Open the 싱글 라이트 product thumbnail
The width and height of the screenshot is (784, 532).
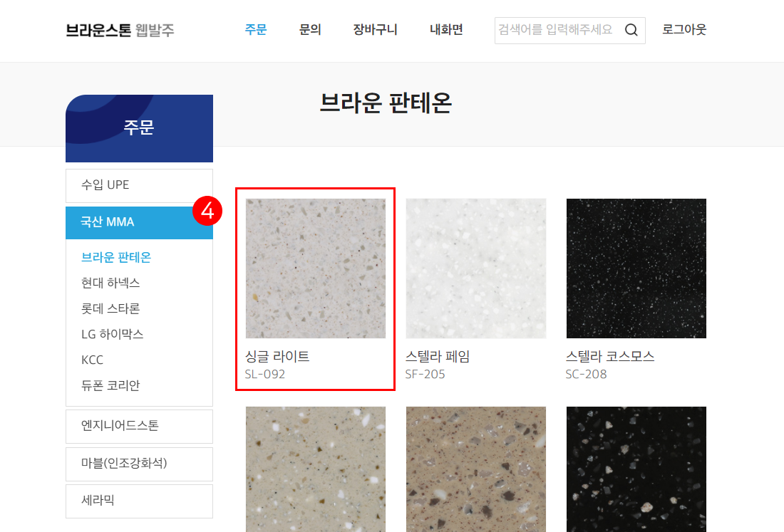click(316, 268)
